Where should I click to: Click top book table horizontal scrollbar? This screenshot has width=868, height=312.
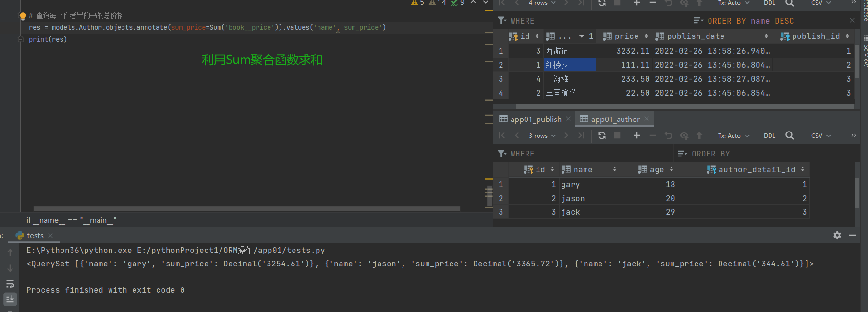[684, 106]
